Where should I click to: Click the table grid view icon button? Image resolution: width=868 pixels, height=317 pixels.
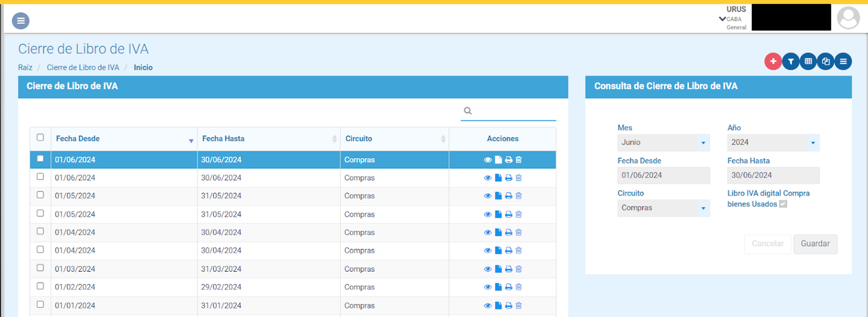(x=808, y=61)
